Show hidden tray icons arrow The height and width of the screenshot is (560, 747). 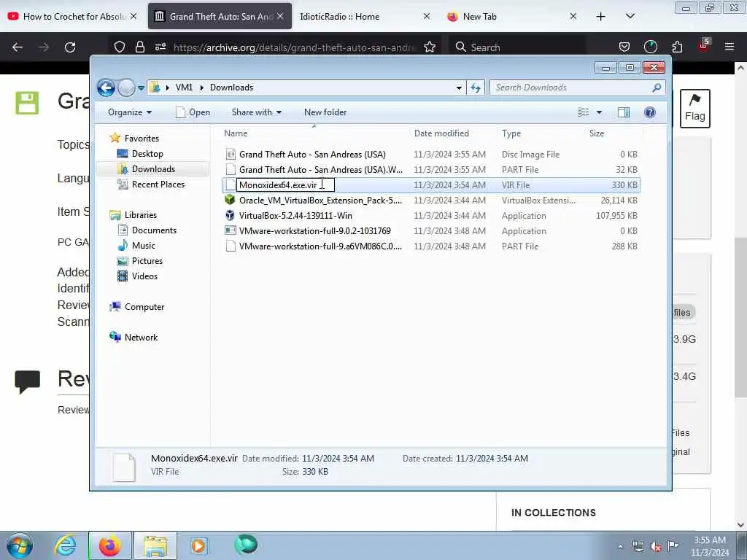click(x=620, y=547)
